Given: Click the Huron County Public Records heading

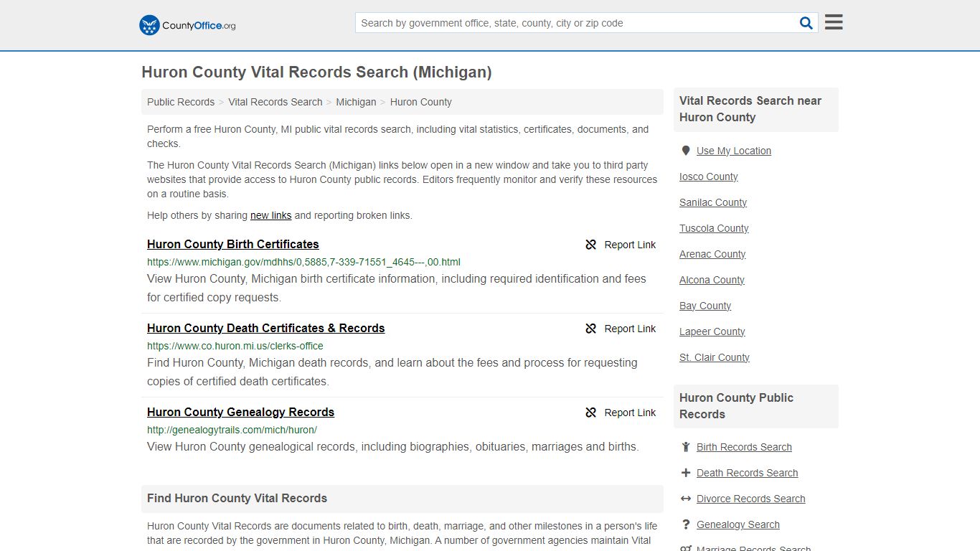Looking at the screenshot, I should 736,406.
